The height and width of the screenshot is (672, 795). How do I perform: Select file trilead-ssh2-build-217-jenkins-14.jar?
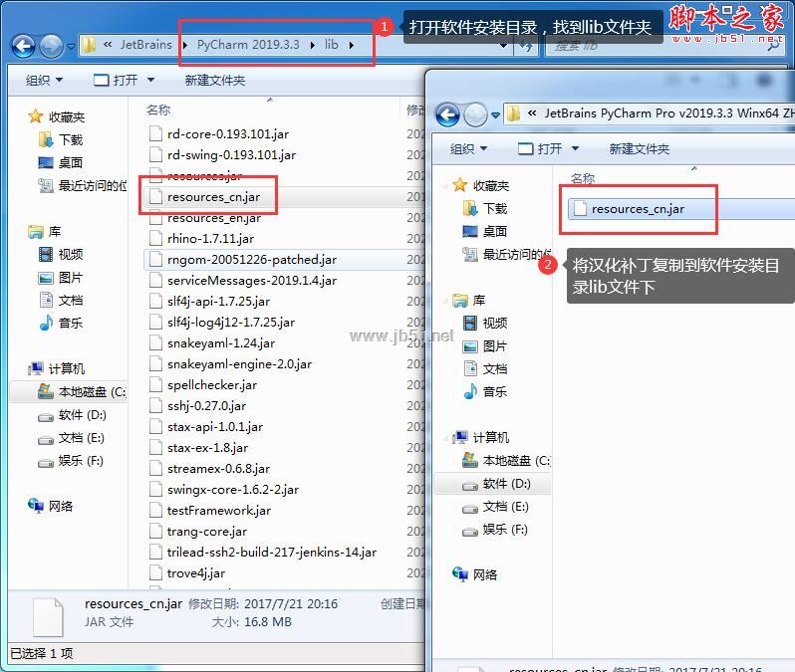pyautogui.click(x=263, y=553)
